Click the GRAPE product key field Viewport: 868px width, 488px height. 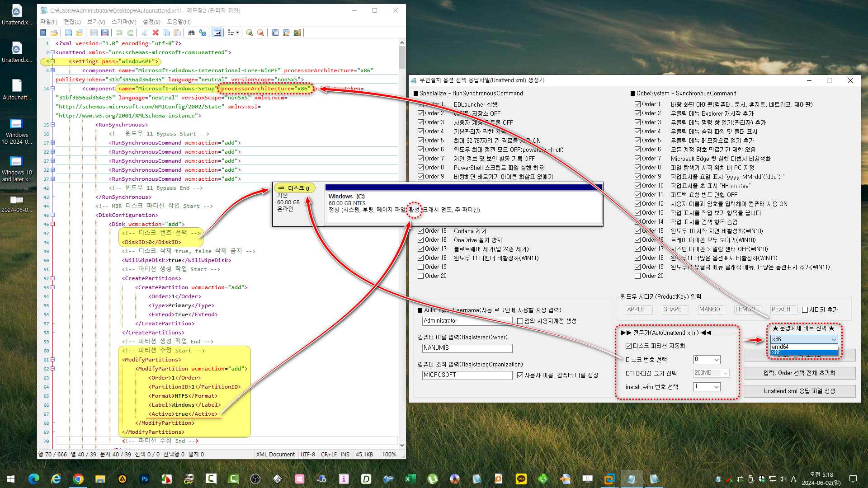(x=675, y=310)
